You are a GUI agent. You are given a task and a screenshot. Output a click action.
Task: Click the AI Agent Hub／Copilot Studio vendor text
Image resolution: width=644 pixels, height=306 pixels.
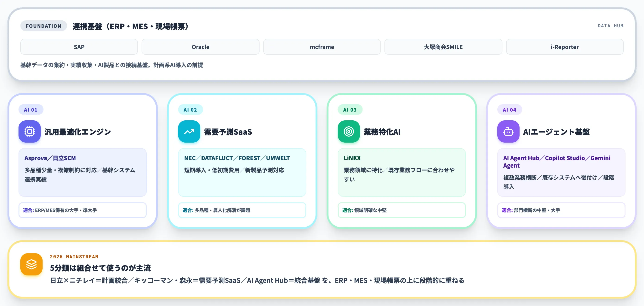pos(557,162)
